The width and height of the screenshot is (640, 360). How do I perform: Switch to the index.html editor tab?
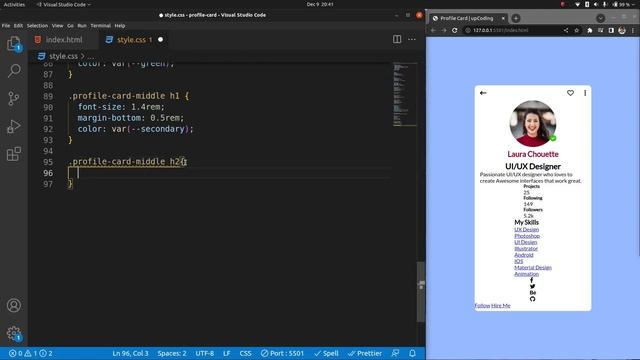coord(64,40)
